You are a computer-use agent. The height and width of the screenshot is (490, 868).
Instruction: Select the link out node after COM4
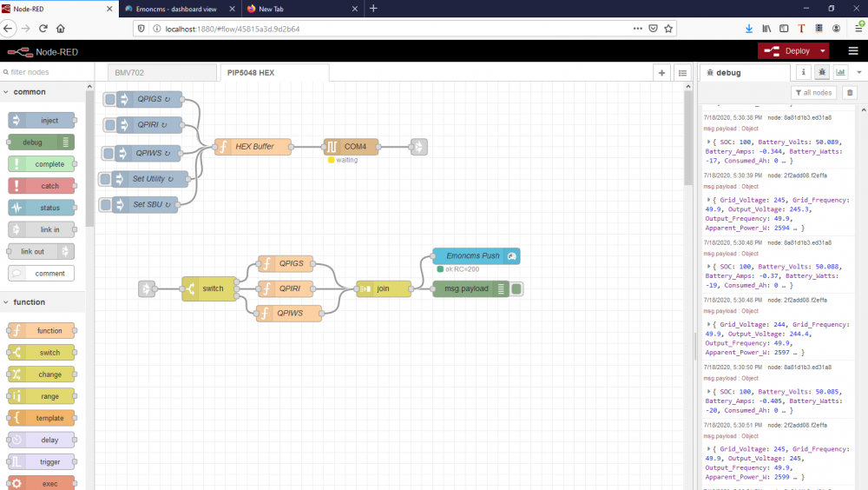(419, 146)
